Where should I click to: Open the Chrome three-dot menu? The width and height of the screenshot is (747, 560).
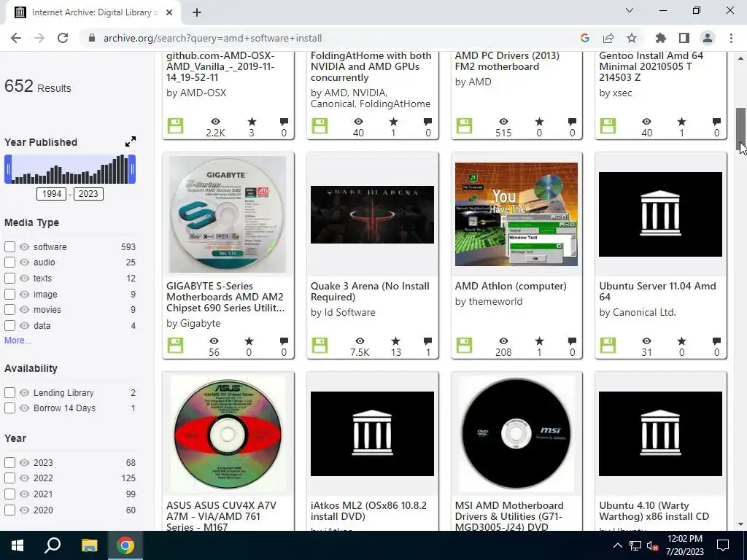tap(731, 38)
